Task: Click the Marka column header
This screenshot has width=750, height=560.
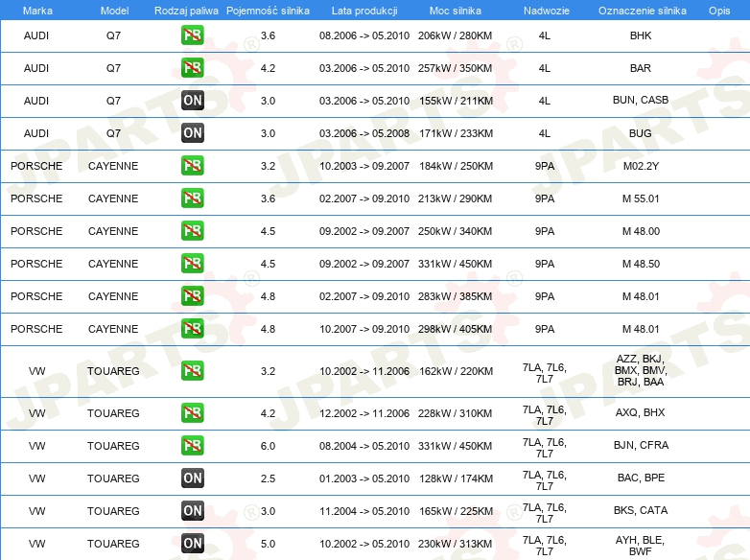Action: tap(36, 10)
